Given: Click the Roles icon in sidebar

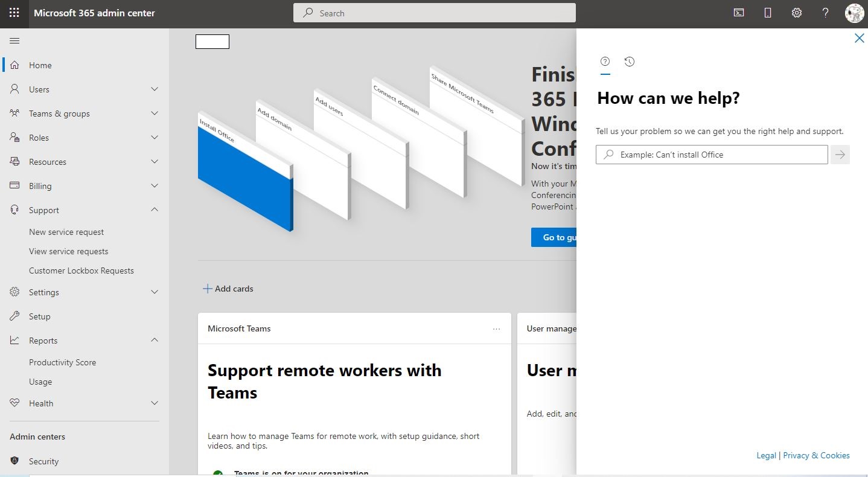Looking at the screenshot, I should [x=15, y=138].
